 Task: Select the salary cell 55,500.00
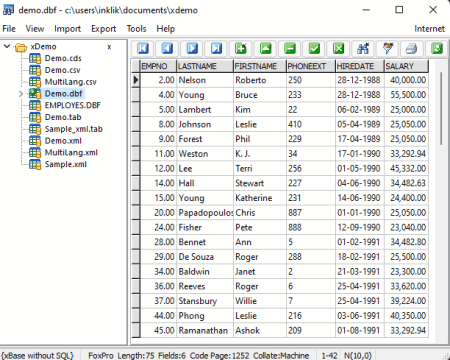(x=406, y=95)
